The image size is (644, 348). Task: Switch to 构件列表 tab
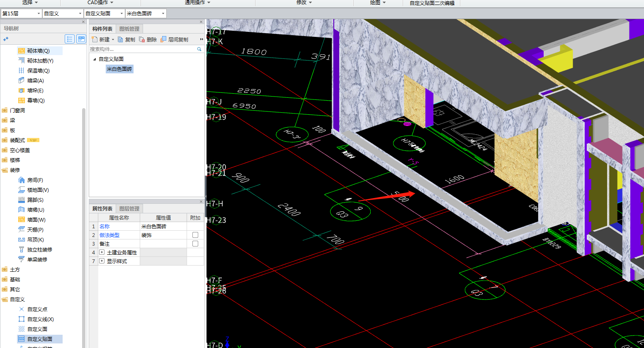(102, 29)
